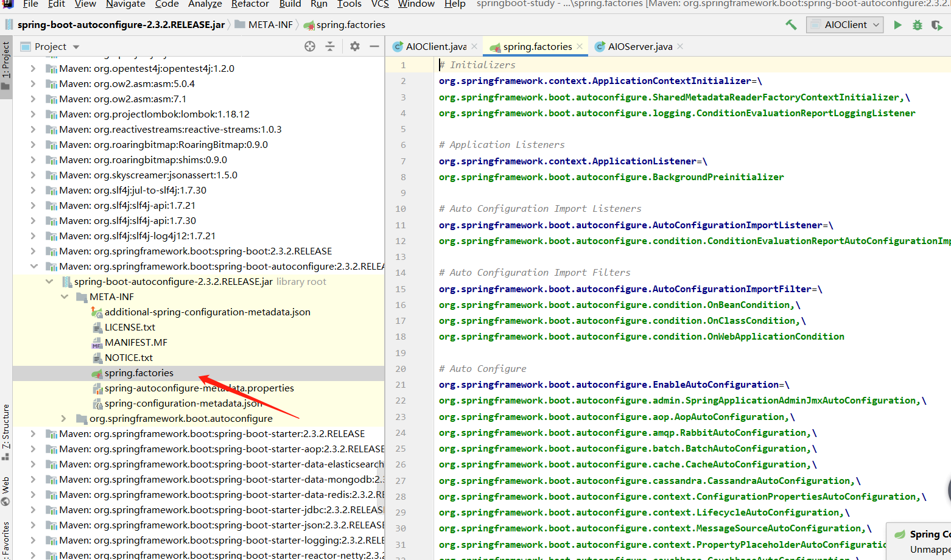Select additional-spring-configuration-metadata.json file
Viewport: 951px width, 560px height.
click(x=207, y=312)
